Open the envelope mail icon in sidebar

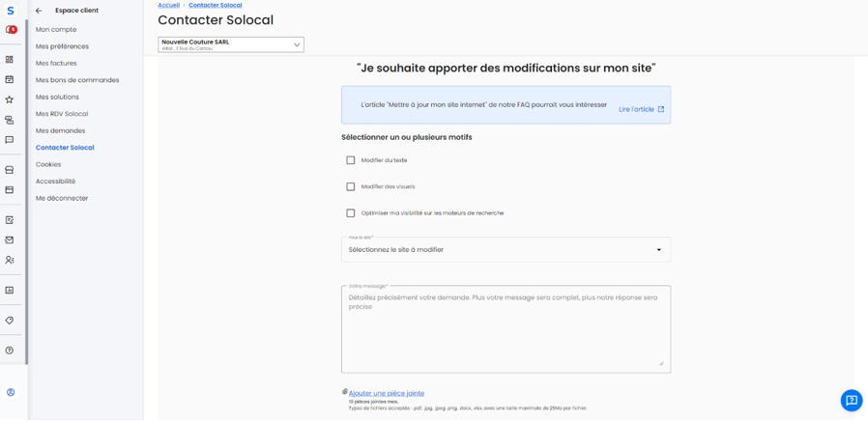tap(10, 240)
